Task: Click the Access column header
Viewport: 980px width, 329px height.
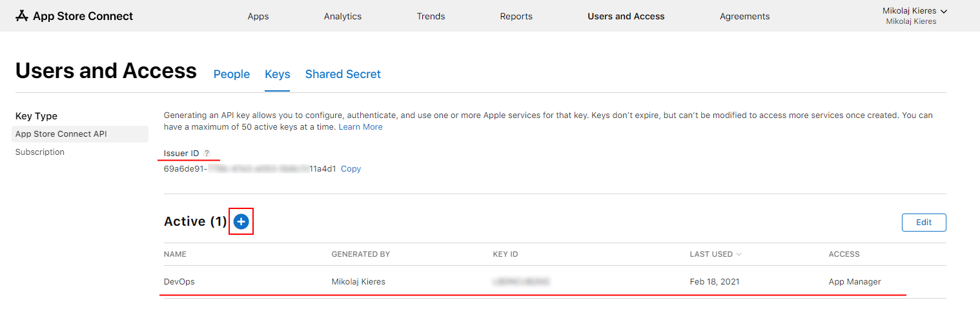Action: pyautogui.click(x=844, y=254)
